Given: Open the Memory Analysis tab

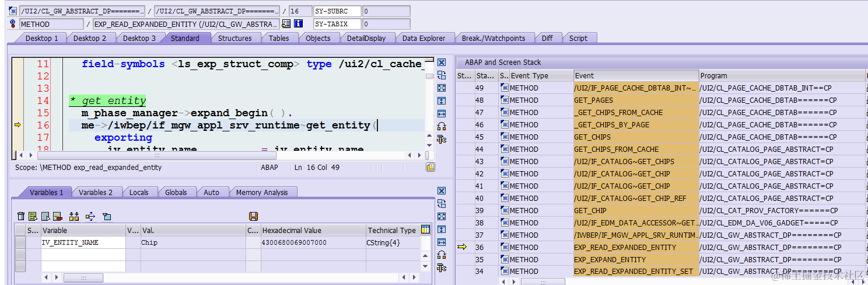Looking at the screenshot, I should click(262, 192).
